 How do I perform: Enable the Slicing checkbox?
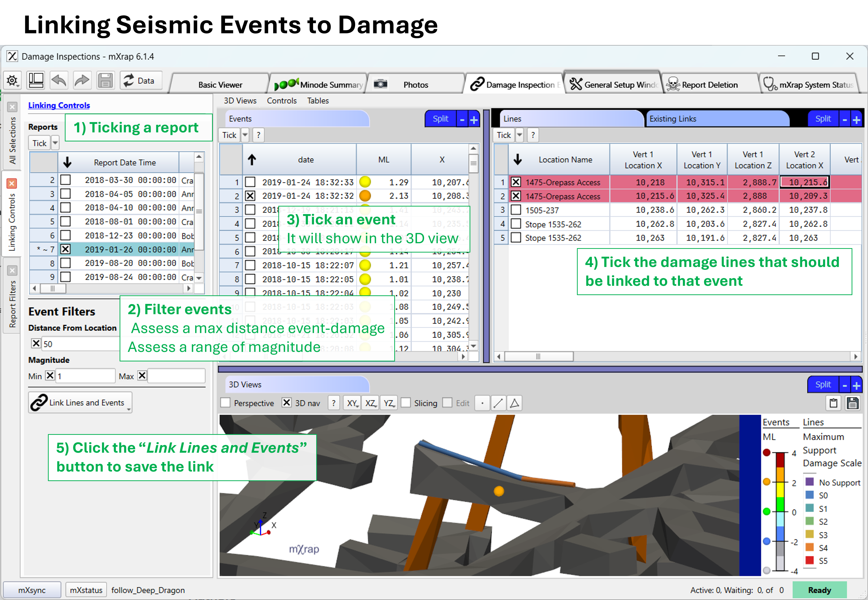tap(406, 403)
